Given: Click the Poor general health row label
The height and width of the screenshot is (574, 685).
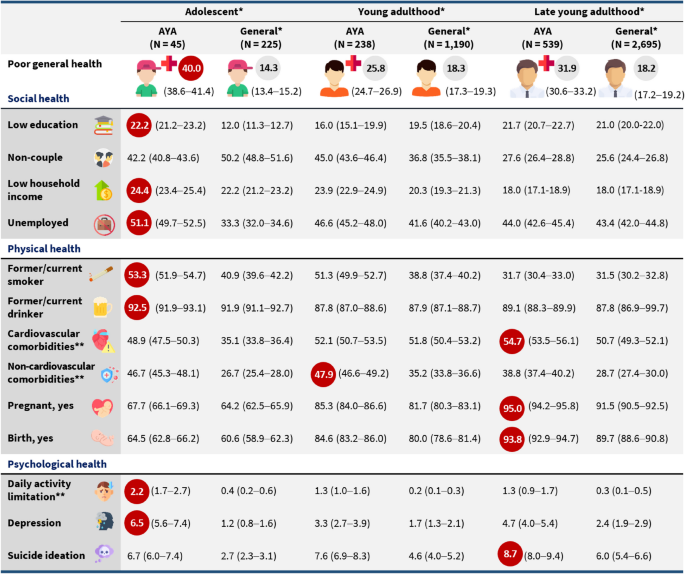Looking at the screenshot, I should 55,64.
